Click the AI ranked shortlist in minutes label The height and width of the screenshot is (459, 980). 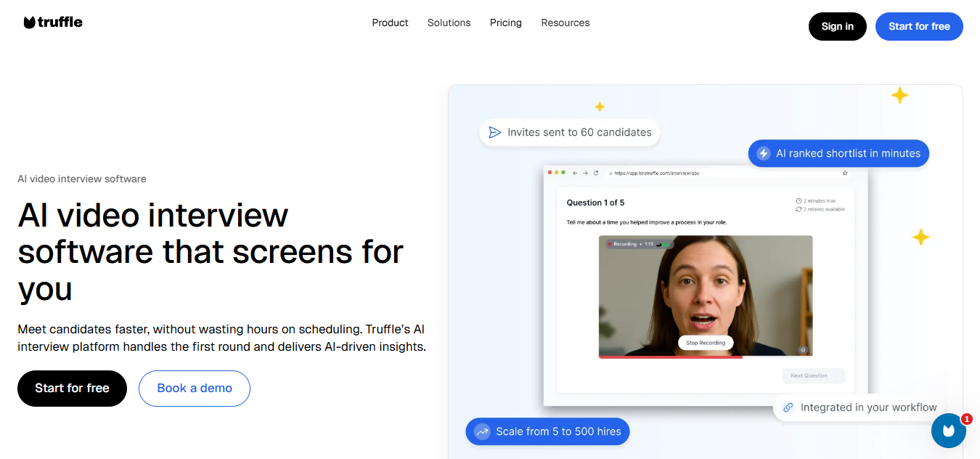pyautogui.click(x=848, y=153)
